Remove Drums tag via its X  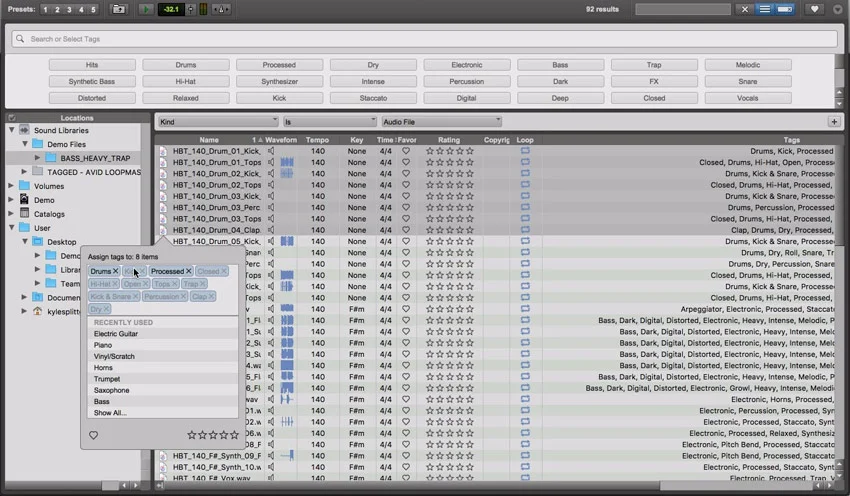(115, 271)
